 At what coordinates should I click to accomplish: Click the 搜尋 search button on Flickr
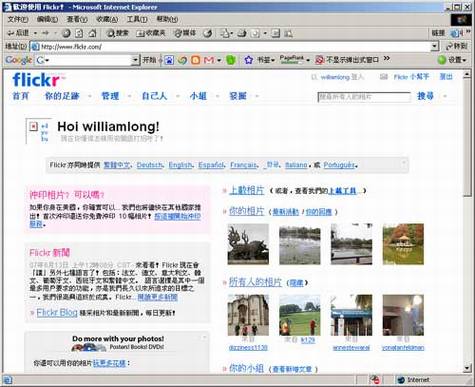click(x=425, y=96)
